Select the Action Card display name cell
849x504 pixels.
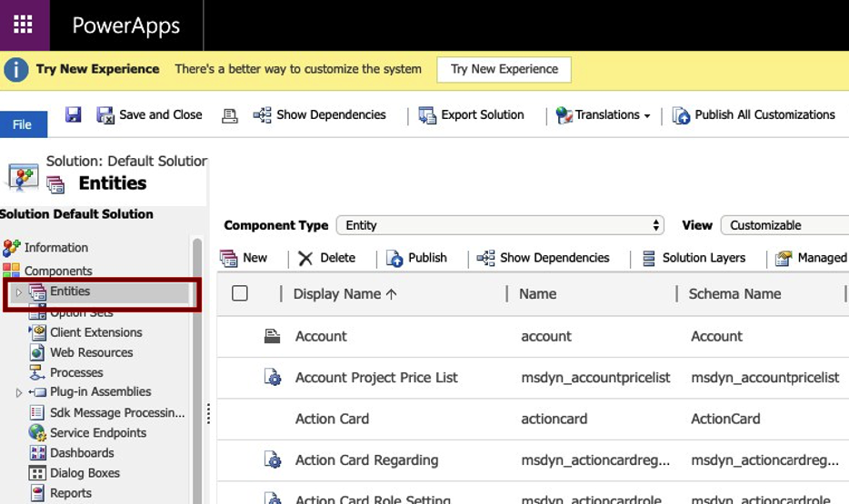(332, 419)
